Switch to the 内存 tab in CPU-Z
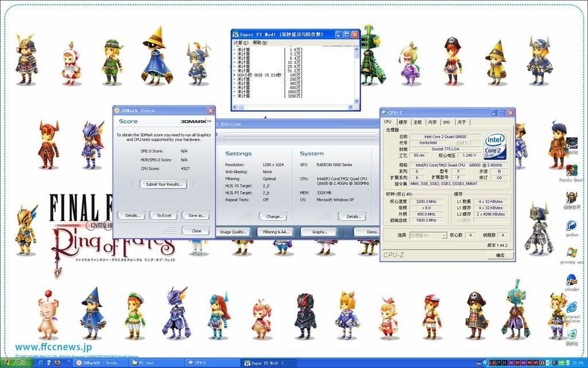 pos(432,122)
